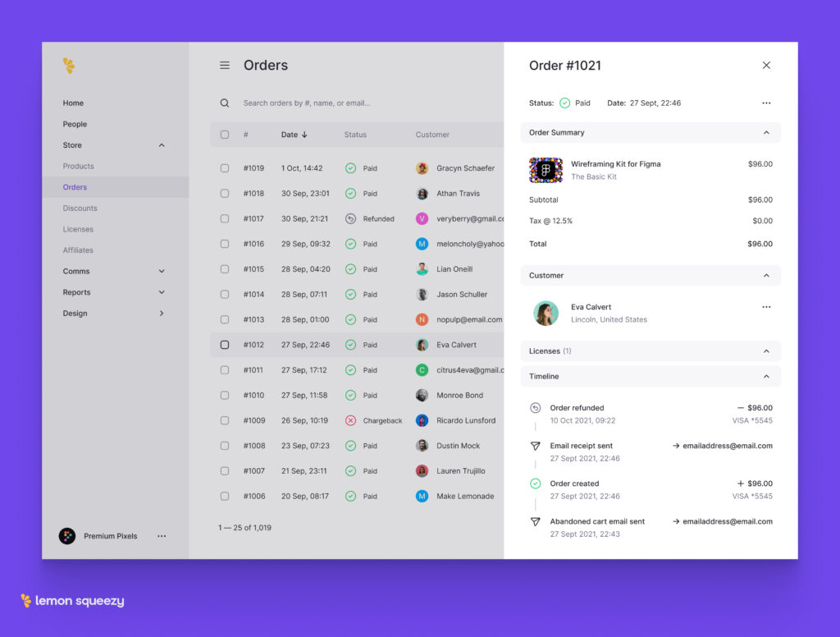The image size is (840, 637).
Task: Click the Premium Pixels store avatar
Action: (x=67, y=536)
